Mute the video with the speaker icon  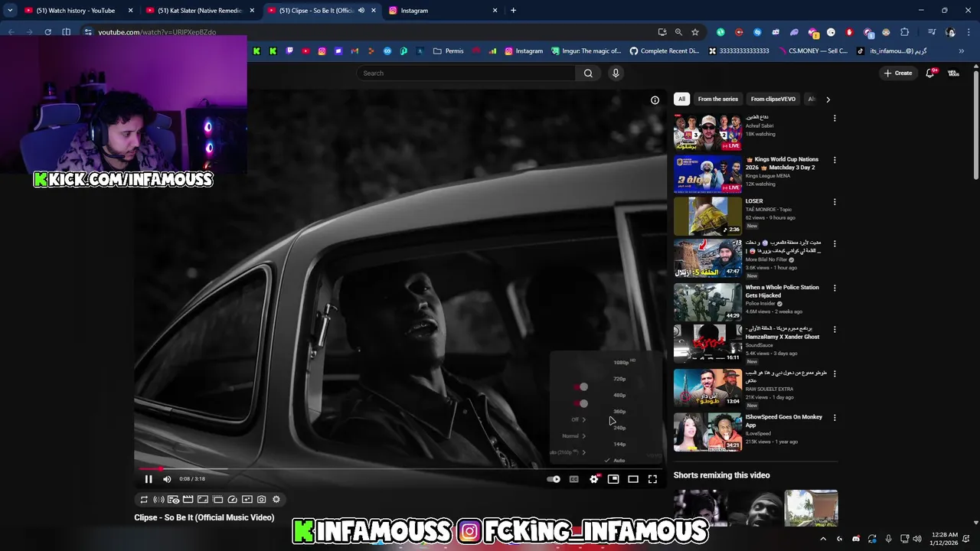[x=167, y=479]
